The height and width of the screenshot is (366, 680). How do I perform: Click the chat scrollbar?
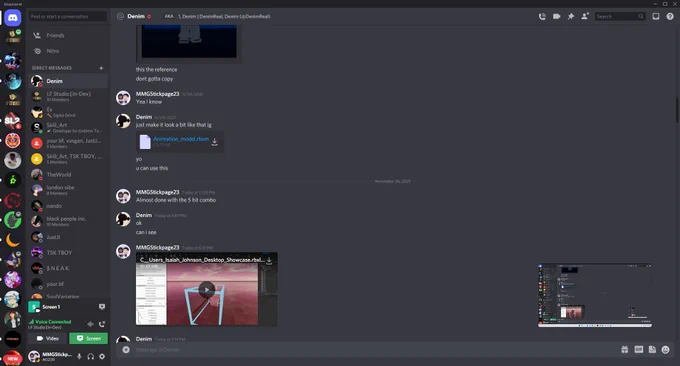[677, 111]
